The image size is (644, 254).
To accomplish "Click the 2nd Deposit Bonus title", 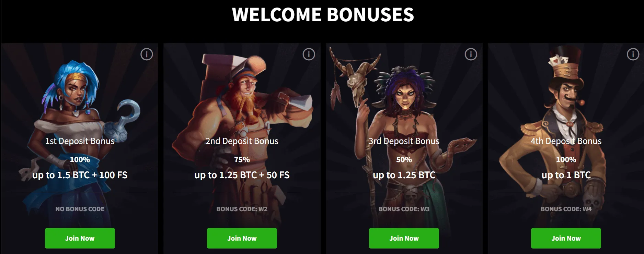I will tap(242, 141).
